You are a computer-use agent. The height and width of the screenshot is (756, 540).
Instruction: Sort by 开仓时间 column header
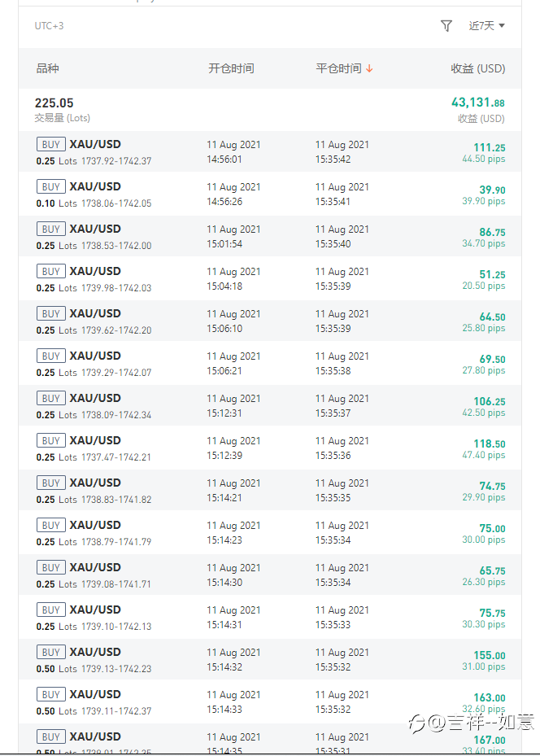(231, 68)
